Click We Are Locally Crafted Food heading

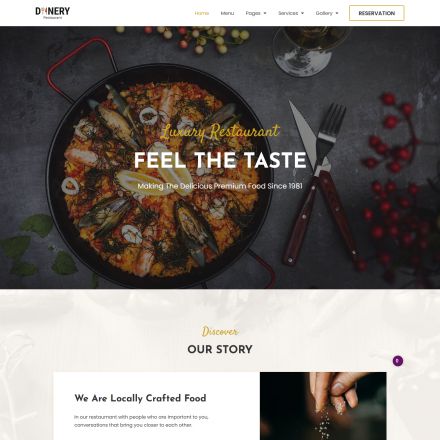pyautogui.click(x=140, y=398)
